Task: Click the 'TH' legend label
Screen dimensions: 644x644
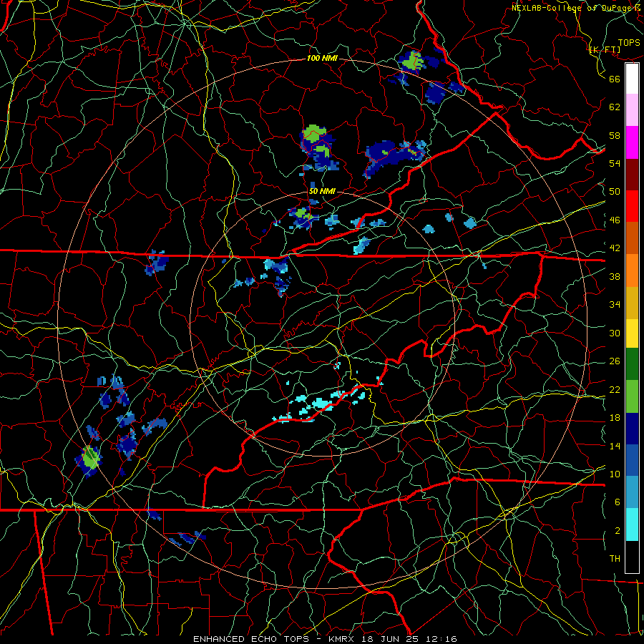Action: (x=615, y=559)
